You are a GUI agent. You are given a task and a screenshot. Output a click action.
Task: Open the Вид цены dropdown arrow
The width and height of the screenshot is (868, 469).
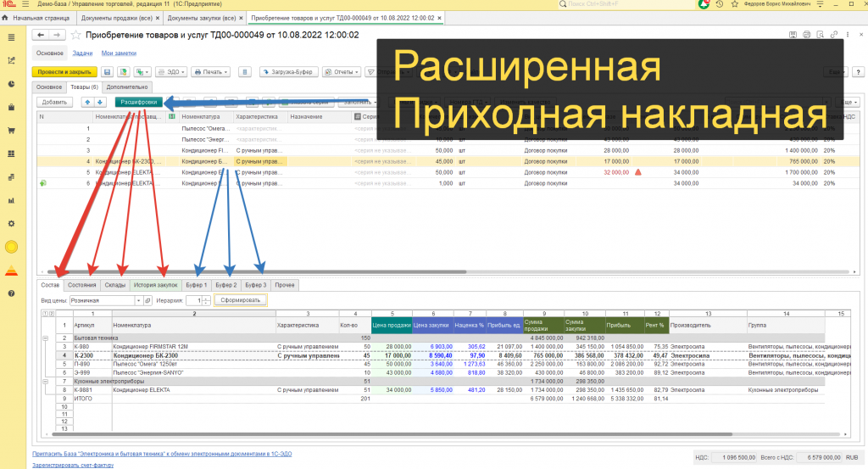[x=138, y=301]
